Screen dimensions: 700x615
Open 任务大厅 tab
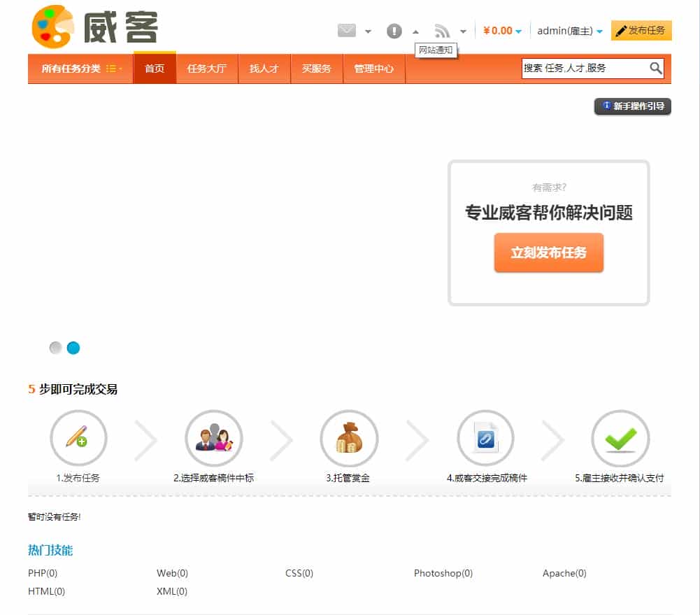tap(207, 69)
